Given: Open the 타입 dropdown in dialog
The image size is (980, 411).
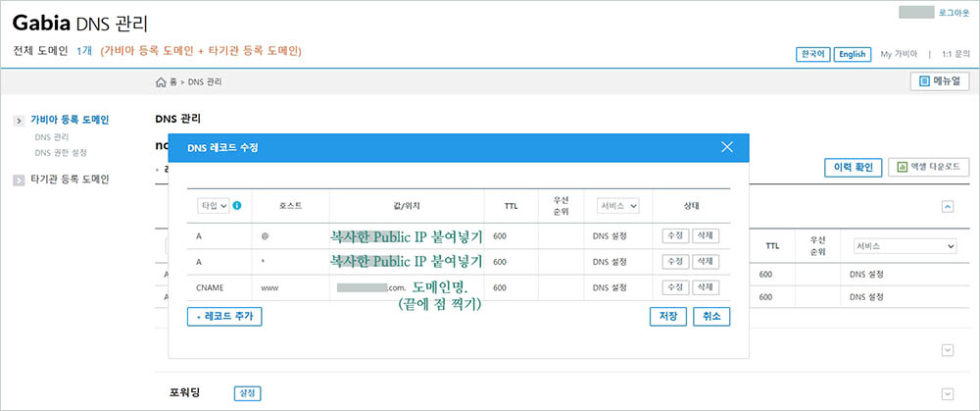Looking at the screenshot, I should click(214, 206).
